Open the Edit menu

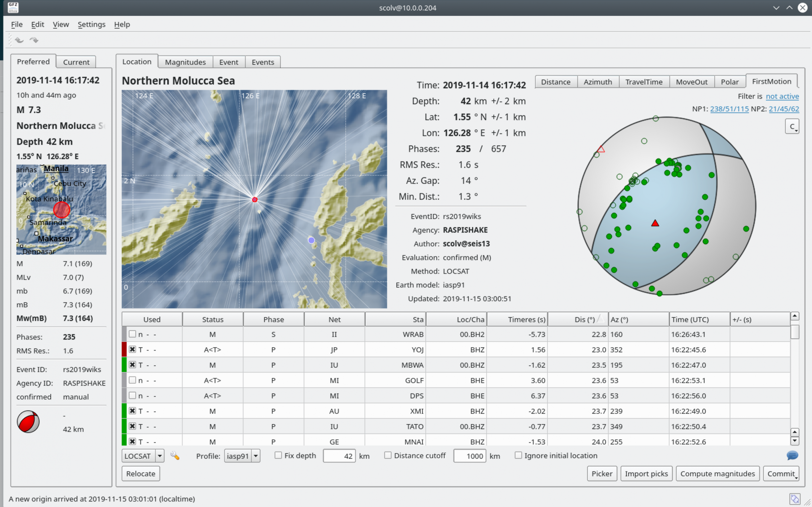(37, 24)
